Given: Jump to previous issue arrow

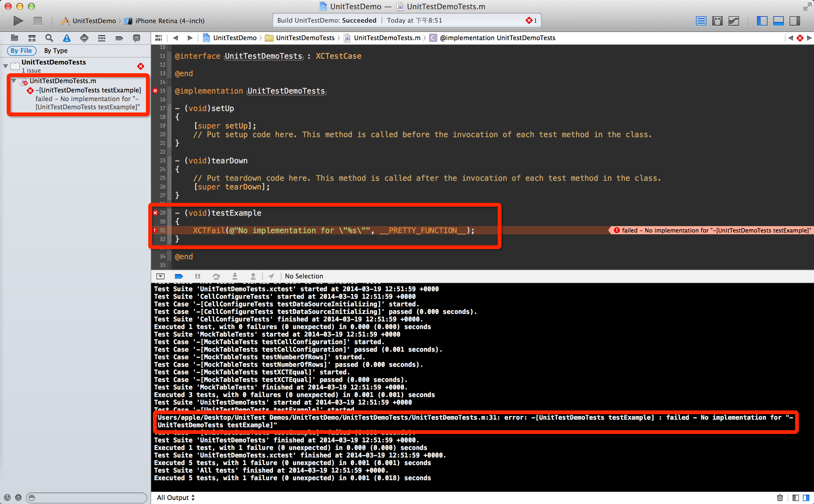Looking at the screenshot, I should 791,38.
